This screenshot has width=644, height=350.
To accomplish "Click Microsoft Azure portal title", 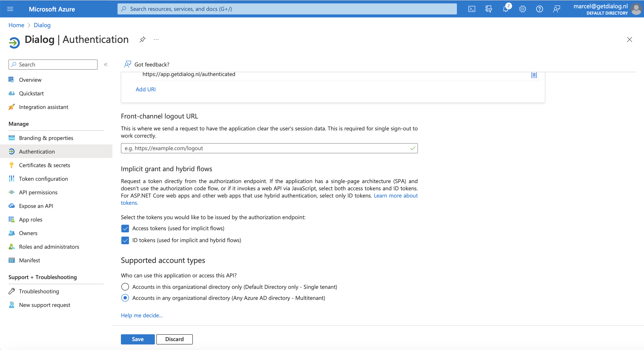I will click(52, 9).
